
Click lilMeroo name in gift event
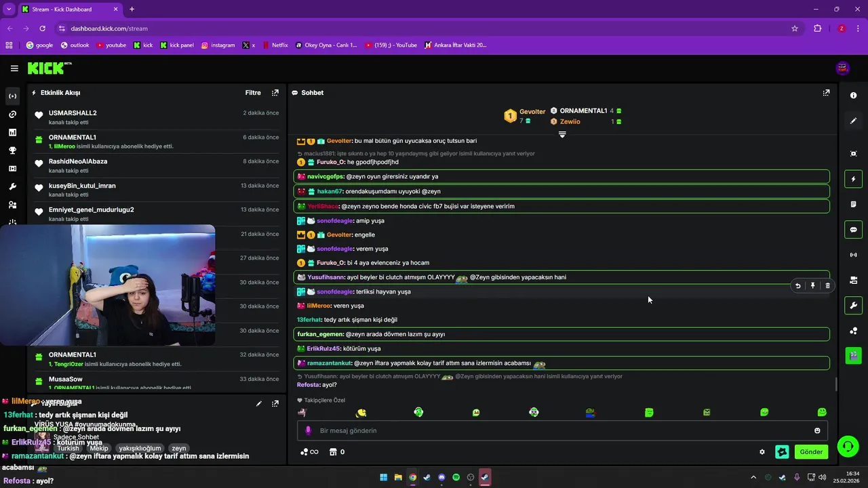[64, 146]
